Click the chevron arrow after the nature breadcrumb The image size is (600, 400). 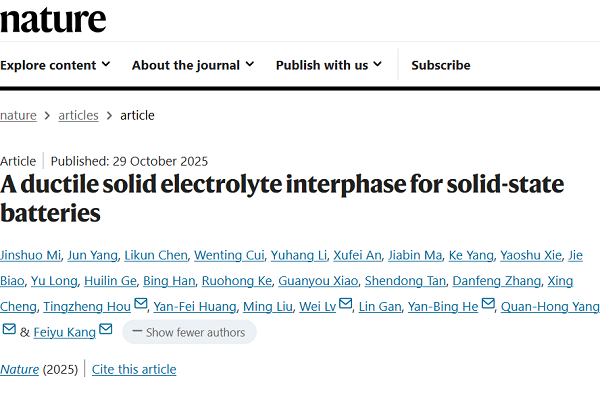48,116
